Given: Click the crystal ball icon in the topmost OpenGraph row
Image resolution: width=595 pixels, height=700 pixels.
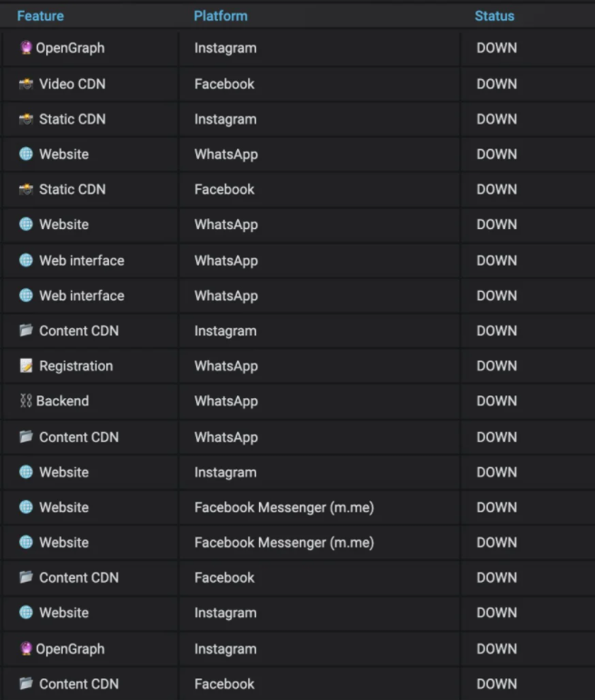Looking at the screenshot, I should tap(25, 47).
